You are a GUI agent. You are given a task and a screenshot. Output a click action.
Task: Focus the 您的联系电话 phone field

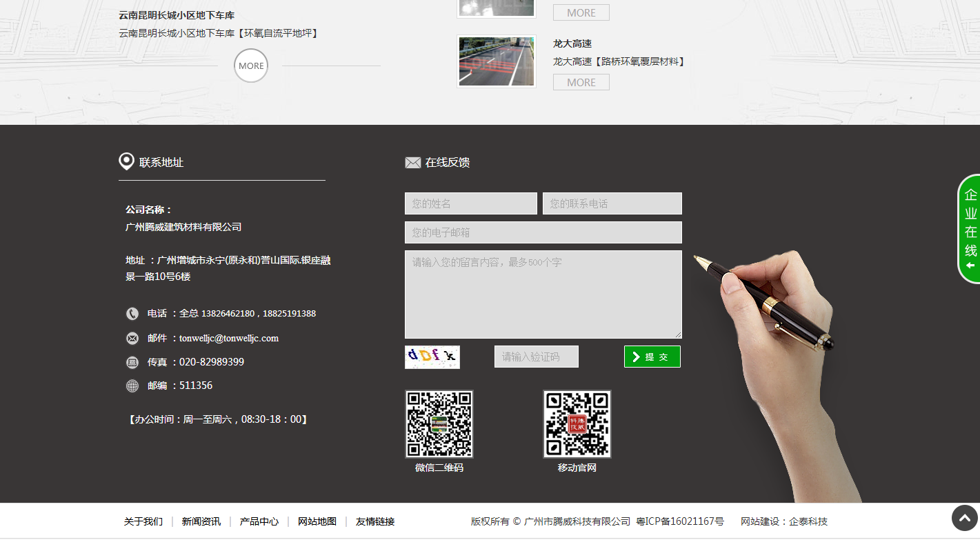pos(612,203)
